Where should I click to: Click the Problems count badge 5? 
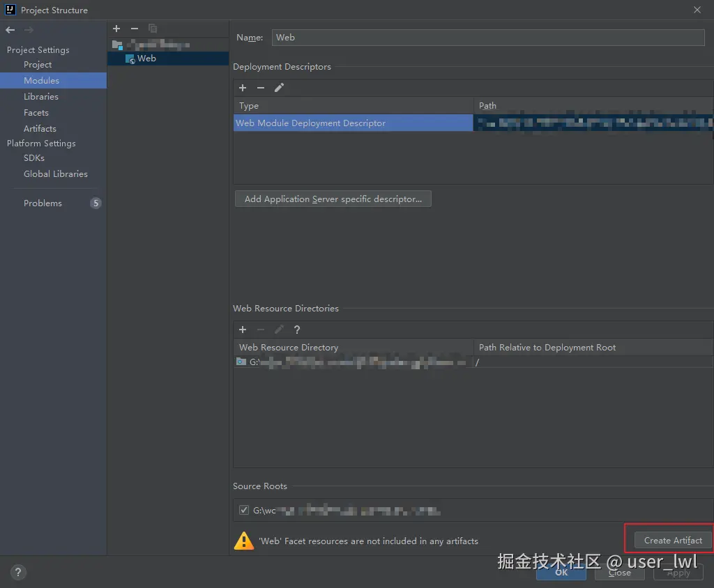[96, 203]
